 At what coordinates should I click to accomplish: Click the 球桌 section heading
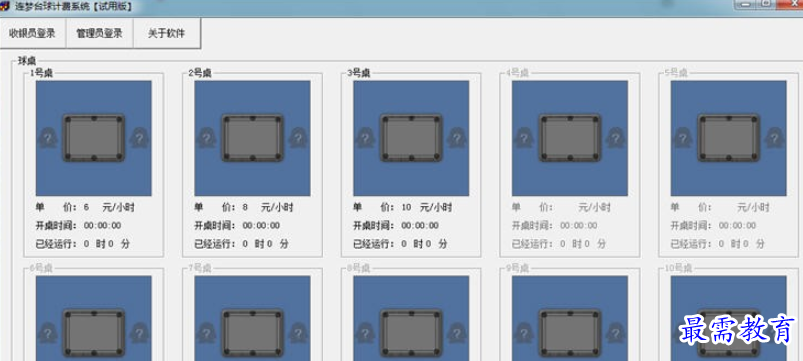pyautogui.click(x=27, y=61)
